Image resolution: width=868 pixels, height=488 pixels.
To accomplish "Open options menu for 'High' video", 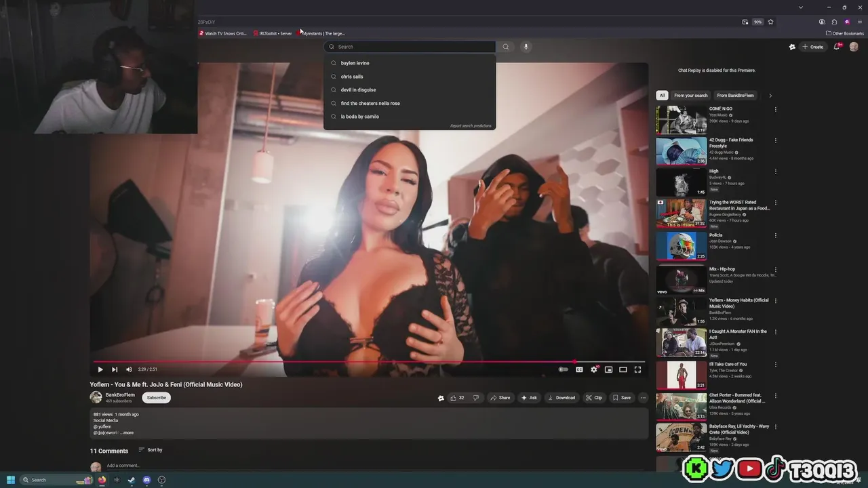I will click(775, 171).
